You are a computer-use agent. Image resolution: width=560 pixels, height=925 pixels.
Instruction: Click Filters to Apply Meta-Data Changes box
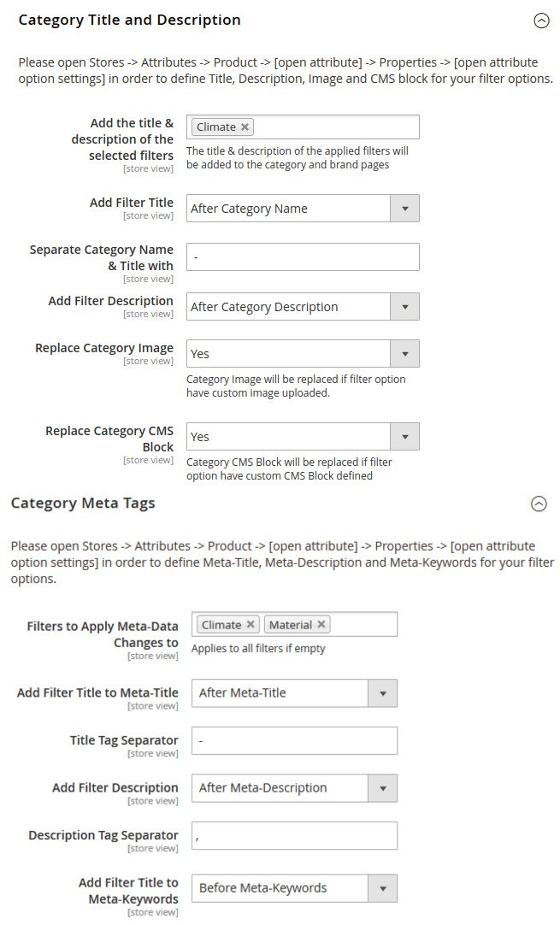363,625
